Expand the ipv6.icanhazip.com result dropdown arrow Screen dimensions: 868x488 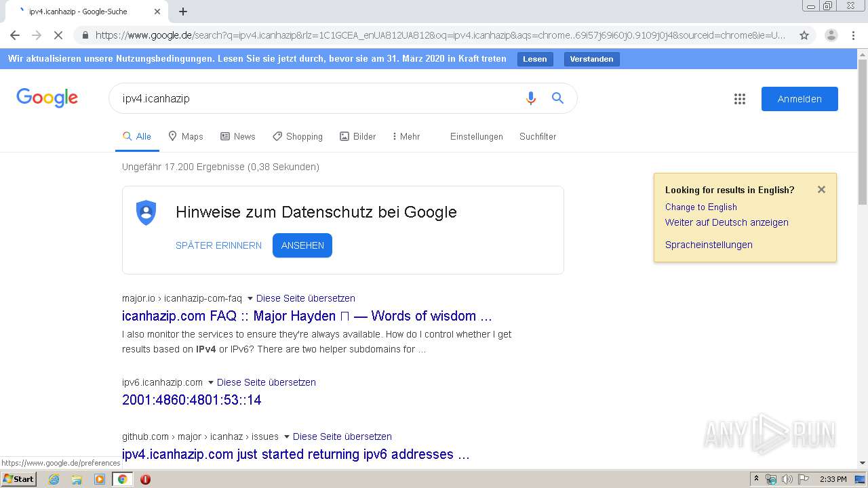(x=210, y=382)
